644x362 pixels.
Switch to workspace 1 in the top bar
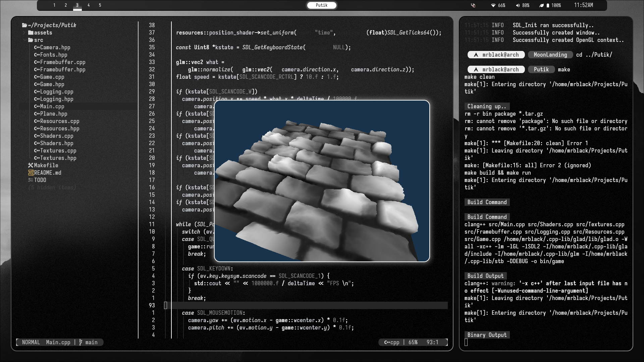[x=54, y=5]
